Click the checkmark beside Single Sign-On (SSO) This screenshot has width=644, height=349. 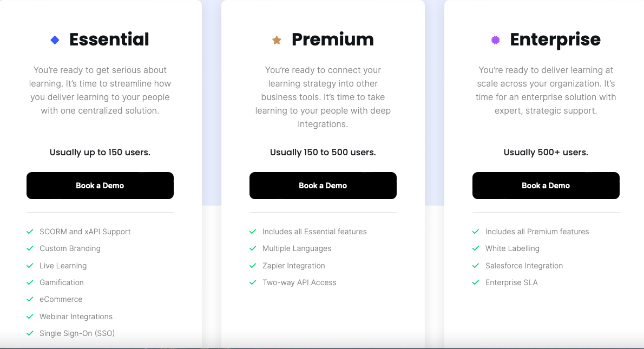click(x=30, y=333)
